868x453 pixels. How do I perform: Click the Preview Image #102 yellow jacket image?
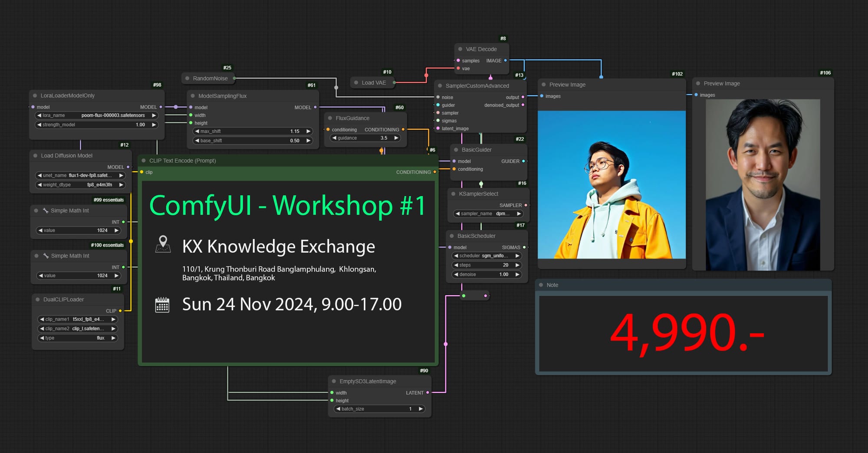click(x=612, y=185)
